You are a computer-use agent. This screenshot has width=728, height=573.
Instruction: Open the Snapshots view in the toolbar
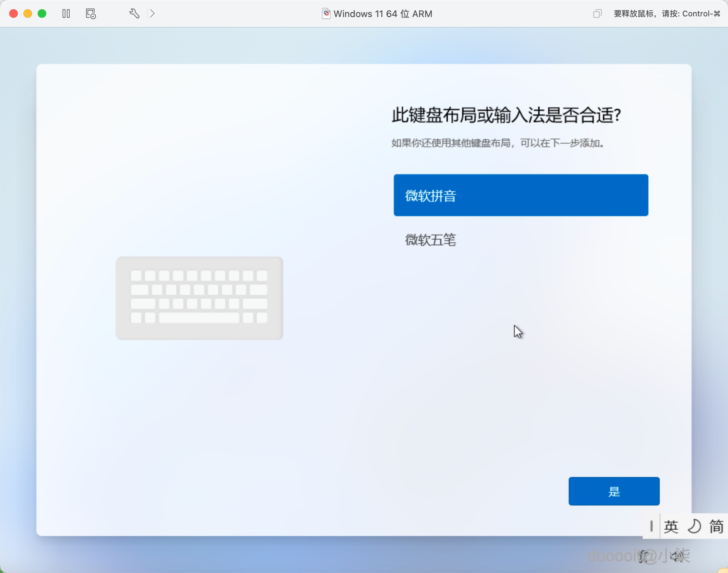(90, 14)
